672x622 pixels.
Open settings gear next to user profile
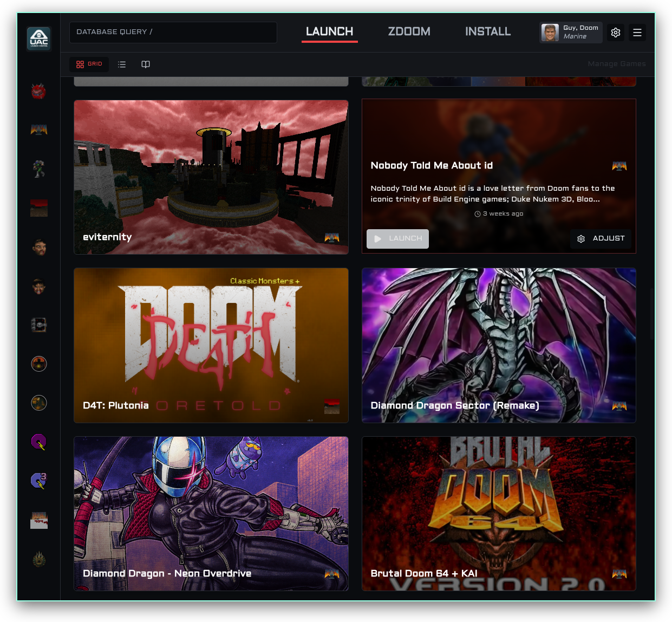pyautogui.click(x=616, y=33)
